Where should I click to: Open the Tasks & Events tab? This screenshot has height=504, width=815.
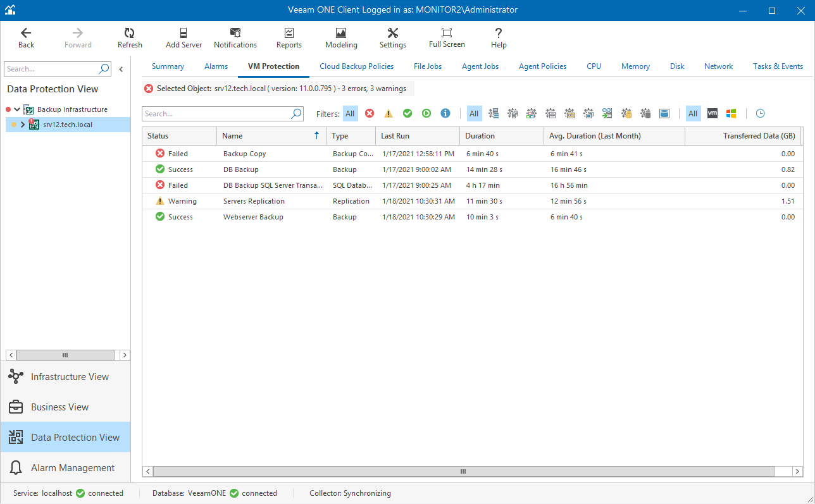(778, 66)
